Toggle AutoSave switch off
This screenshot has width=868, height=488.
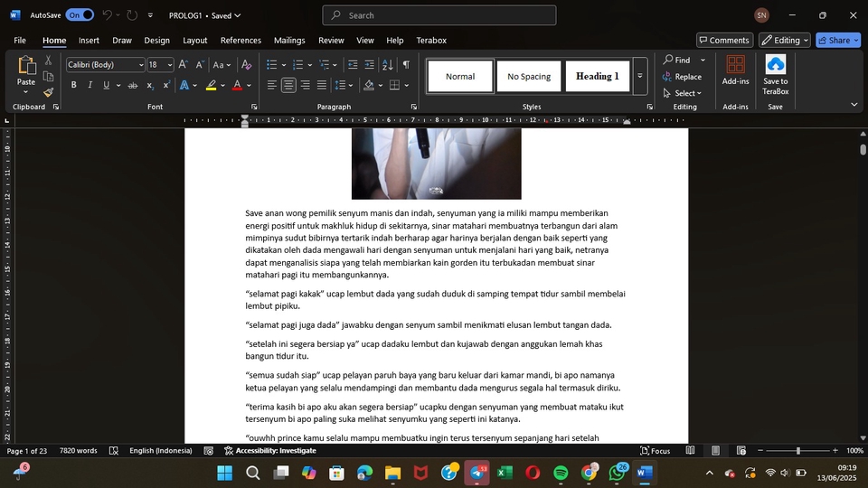coord(80,15)
